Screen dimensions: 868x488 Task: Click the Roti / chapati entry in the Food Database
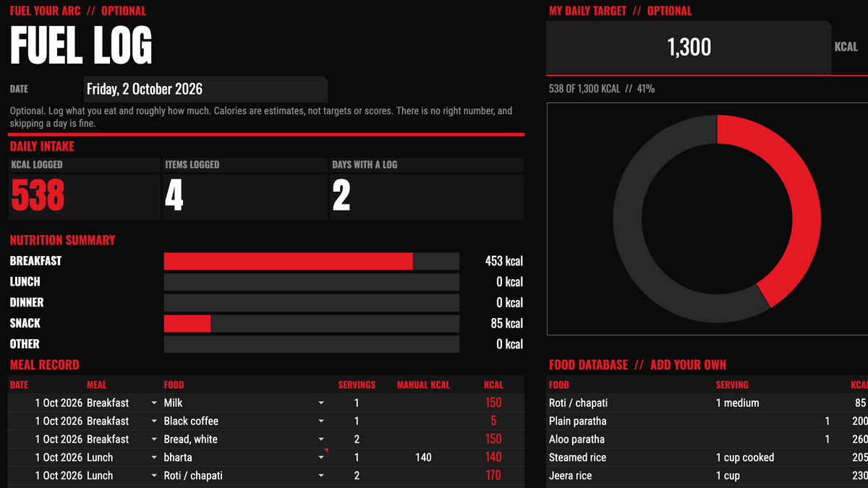click(x=579, y=403)
